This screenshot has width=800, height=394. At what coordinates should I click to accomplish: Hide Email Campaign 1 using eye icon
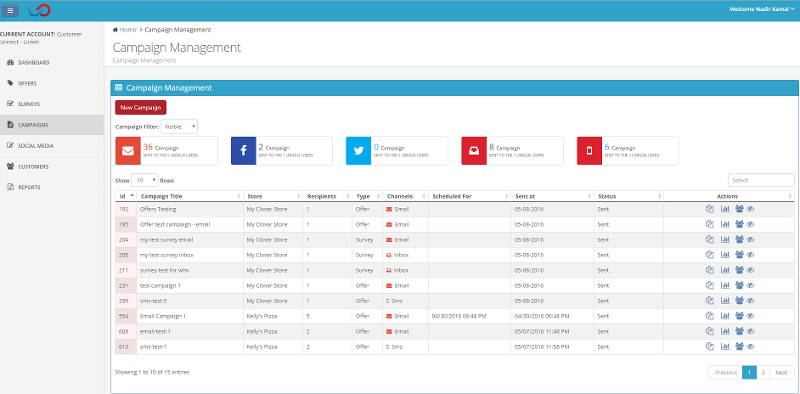pyautogui.click(x=751, y=316)
